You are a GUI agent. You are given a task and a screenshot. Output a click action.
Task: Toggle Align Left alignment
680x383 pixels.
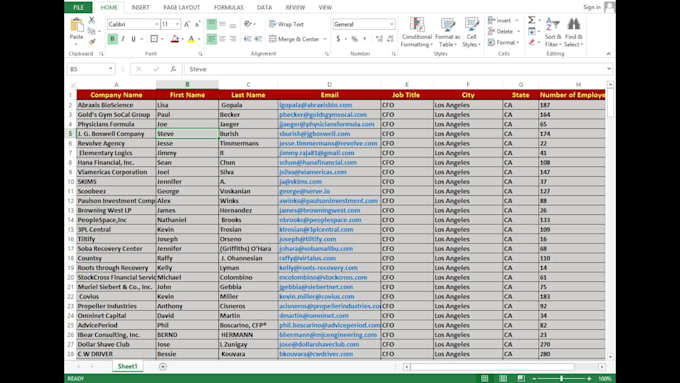(x=212, y=39)
